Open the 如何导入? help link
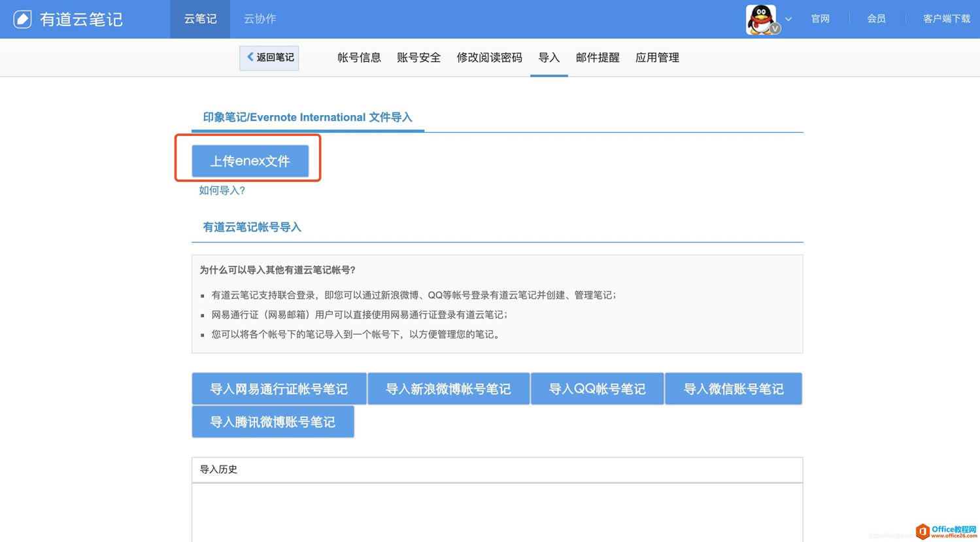The width and height of the screenshot is (980, 542). tap(222, 190)
